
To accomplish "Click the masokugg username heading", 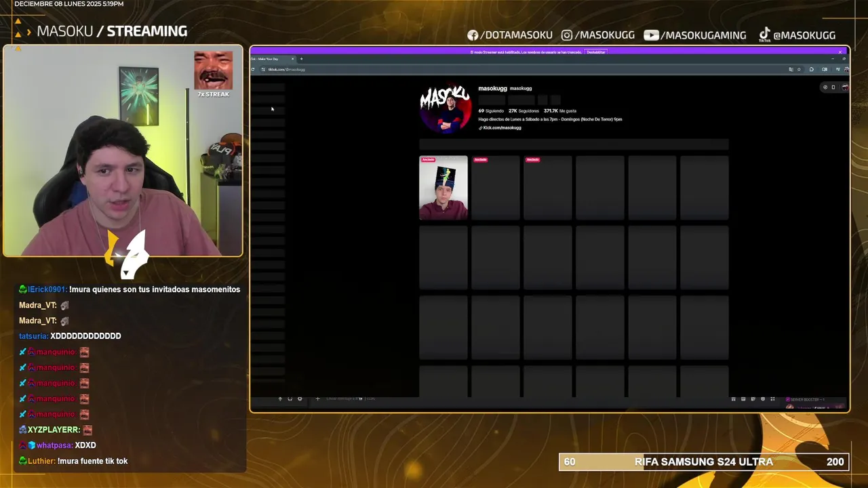I will click(492, 88).
